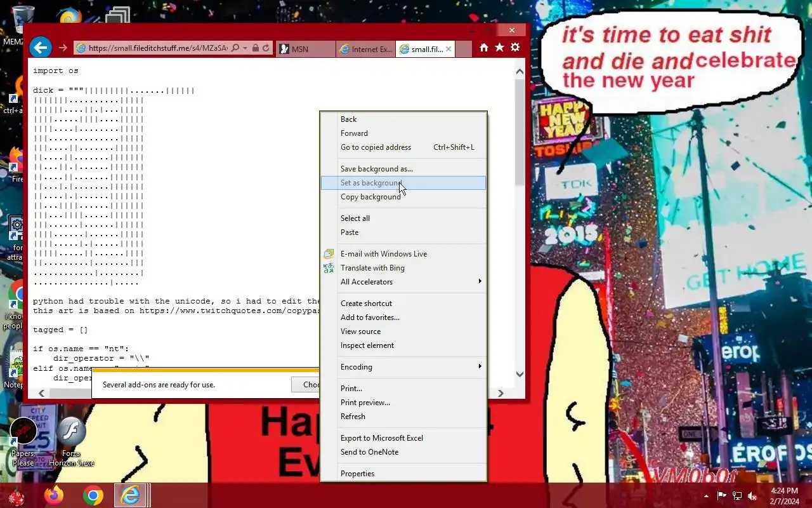Click the 'import os' line of code

tap(56, 70)
